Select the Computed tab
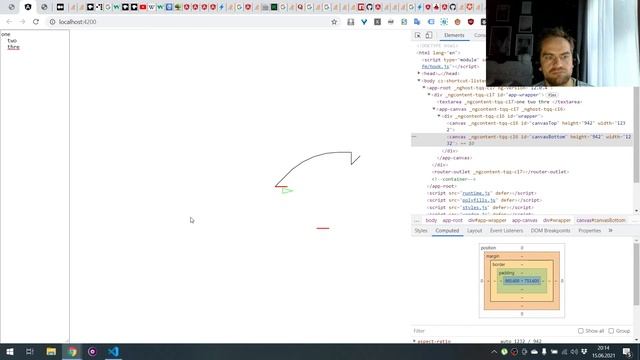The height and width of the screenshot is (360, 640). [447, 231]
